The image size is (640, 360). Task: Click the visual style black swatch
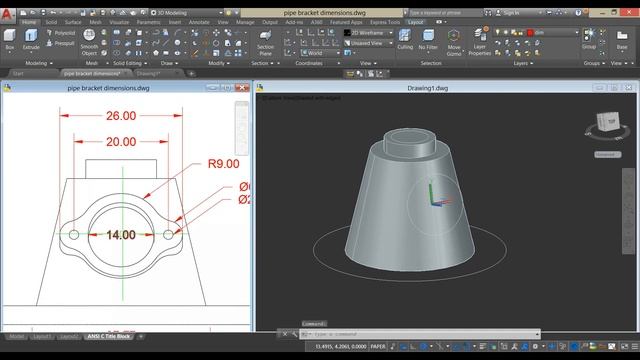[347, 33]
